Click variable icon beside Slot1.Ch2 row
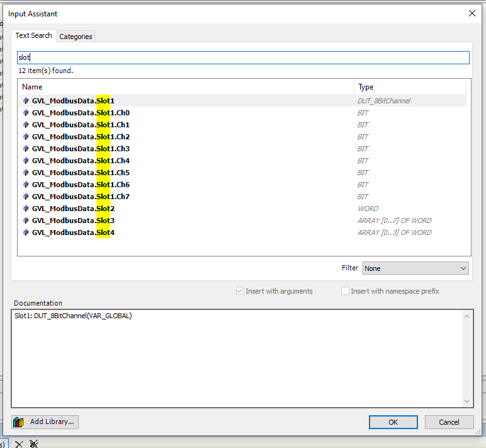 tap(26, 137)
